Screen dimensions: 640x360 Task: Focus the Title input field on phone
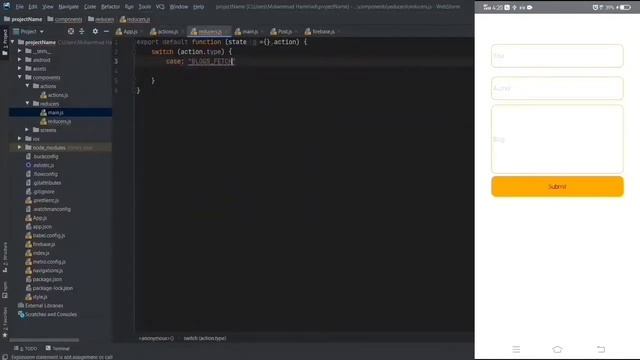(557, 56)
